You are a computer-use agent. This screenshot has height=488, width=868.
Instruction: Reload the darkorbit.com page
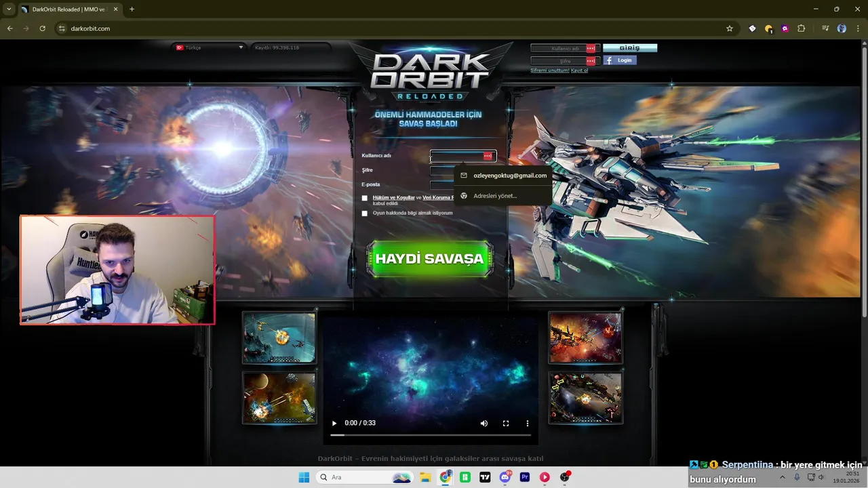point(42,28)
